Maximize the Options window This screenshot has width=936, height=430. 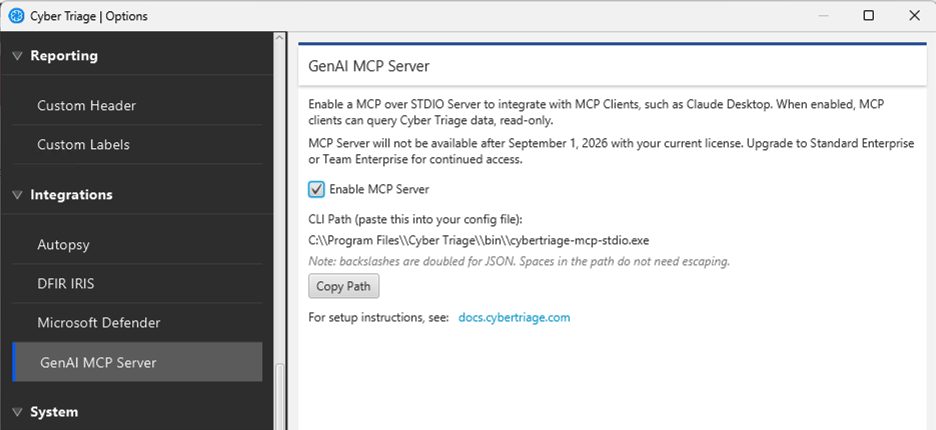[868, 16]
